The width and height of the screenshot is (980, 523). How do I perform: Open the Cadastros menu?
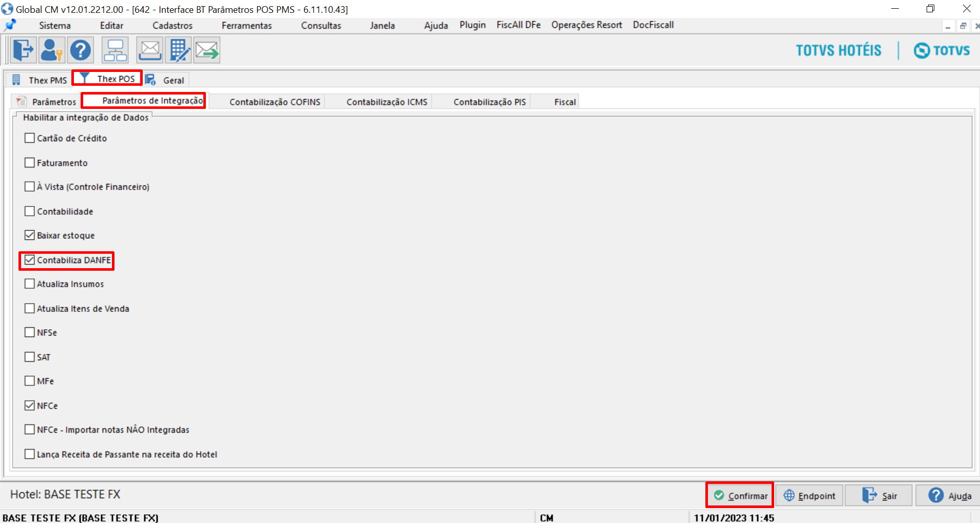pyautogui.click(x=172, y=25)
